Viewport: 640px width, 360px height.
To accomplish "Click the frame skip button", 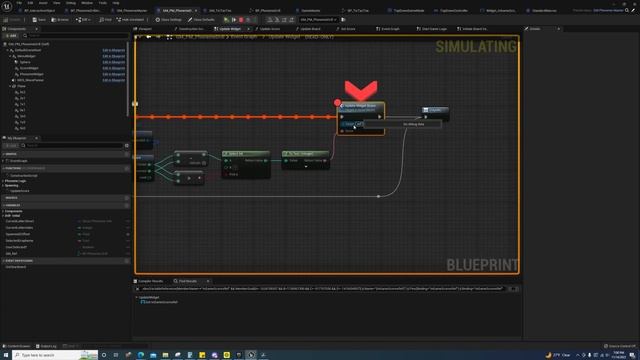I will click(234, 20).
